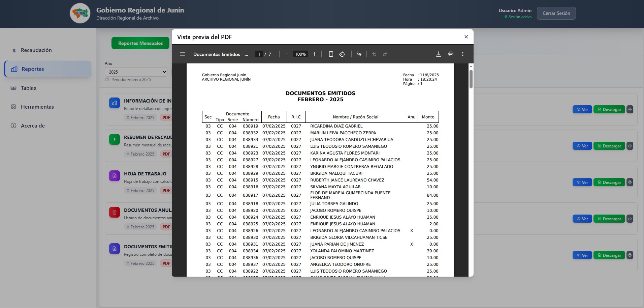The image size is (644, 308).
Task: Click Descargar for Información de Ingresos report
Action: click(x=609, y=109)
